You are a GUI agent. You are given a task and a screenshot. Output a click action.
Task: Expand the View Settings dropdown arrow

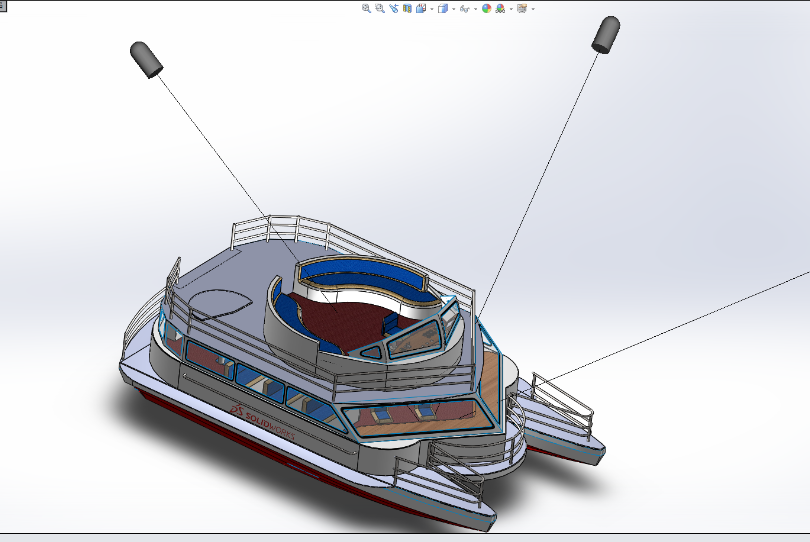533,9
